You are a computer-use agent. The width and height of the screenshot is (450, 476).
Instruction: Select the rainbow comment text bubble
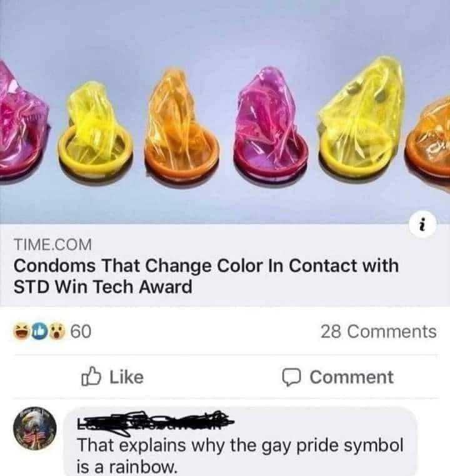click(x=241, y=442)
